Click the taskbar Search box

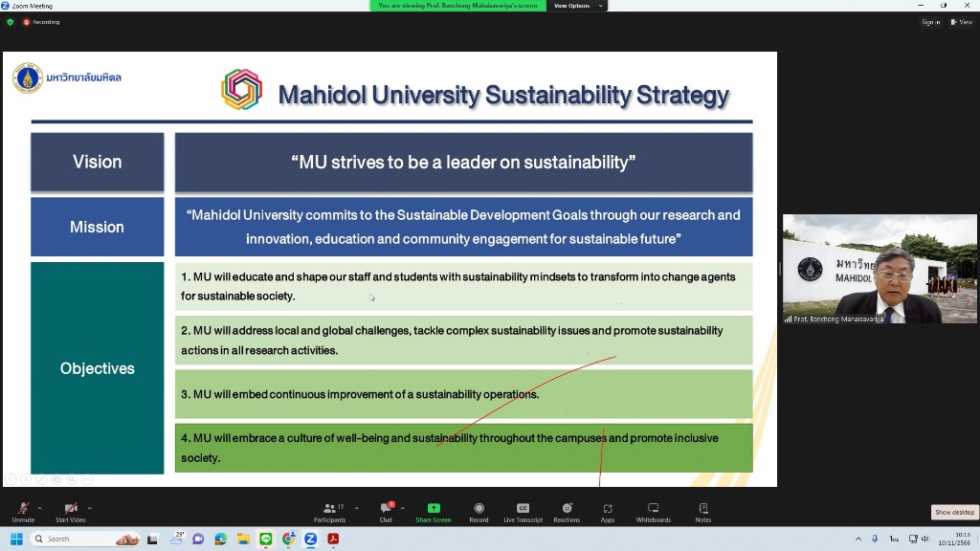pos(85,539)
